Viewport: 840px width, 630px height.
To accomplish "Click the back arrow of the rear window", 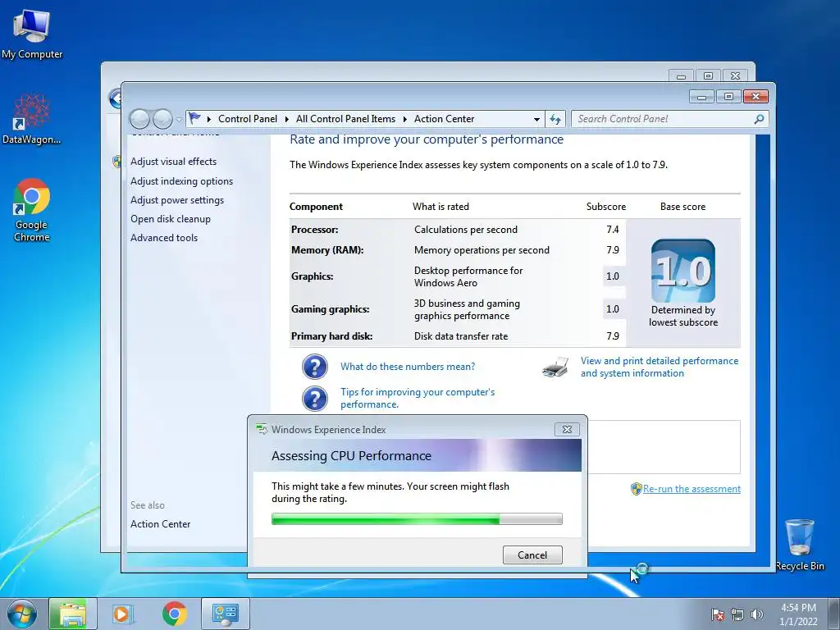I will (115, 98).
